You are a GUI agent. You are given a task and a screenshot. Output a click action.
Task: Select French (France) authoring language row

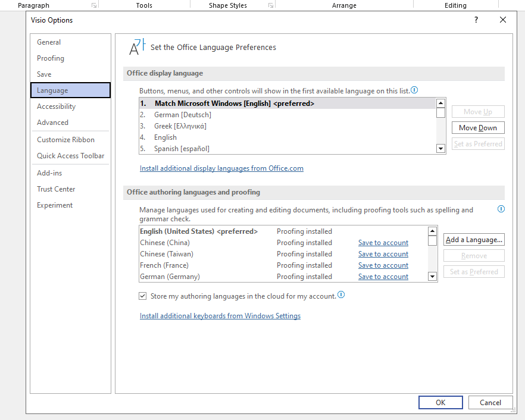(283, 265)
